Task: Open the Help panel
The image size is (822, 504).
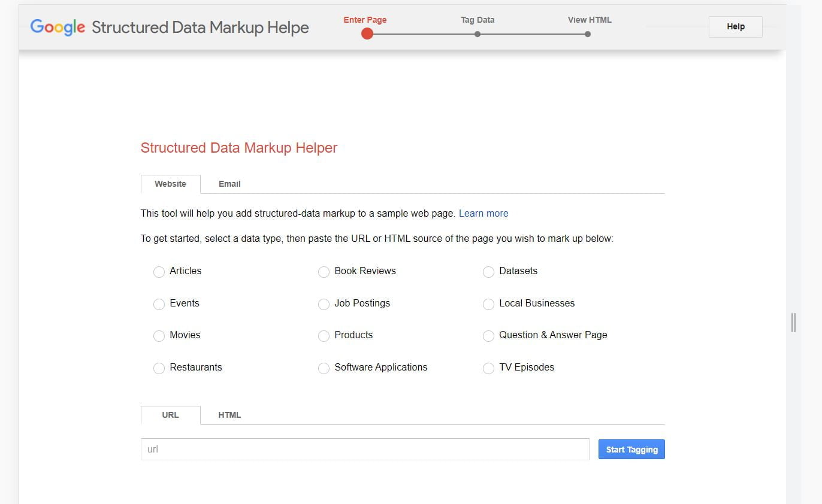Action: click(x=735, y=26)
